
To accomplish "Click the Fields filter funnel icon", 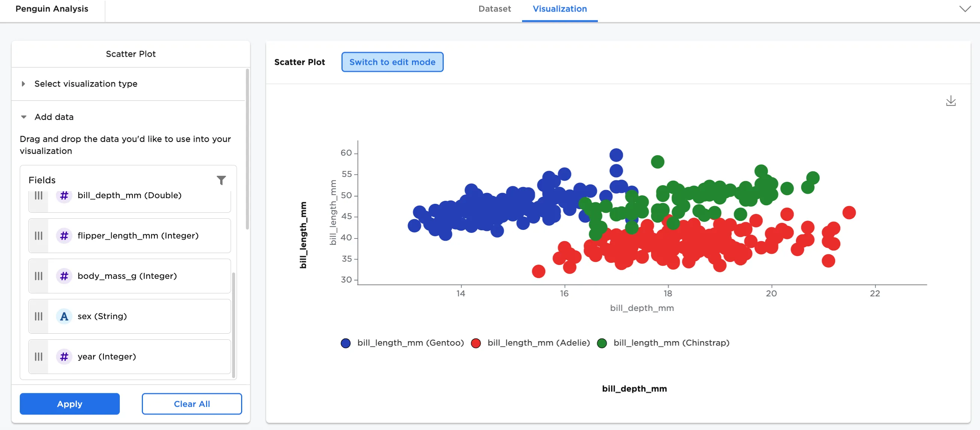I will pos(221,180).
